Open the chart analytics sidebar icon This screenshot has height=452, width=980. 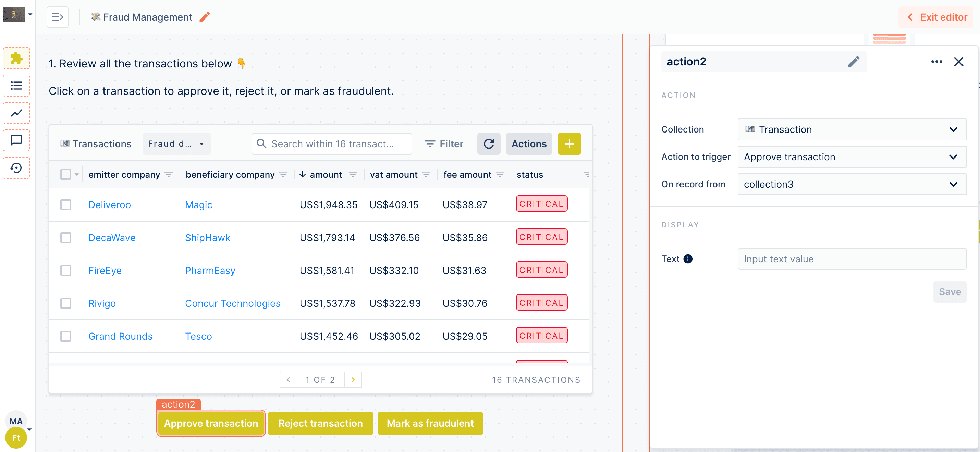(16, 113)
